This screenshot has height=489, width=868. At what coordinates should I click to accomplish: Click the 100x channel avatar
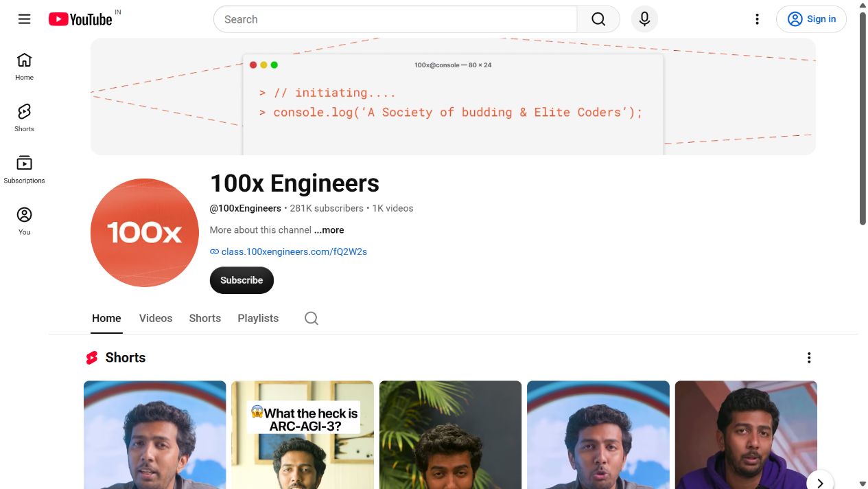click(x=145, y=233)
